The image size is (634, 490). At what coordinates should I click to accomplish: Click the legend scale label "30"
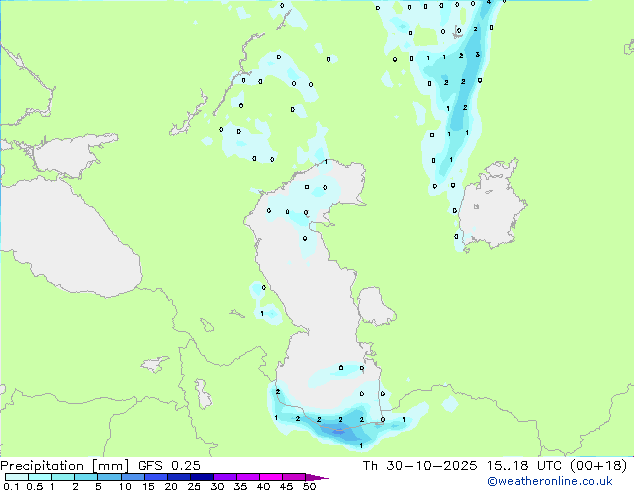coord(217,486)
